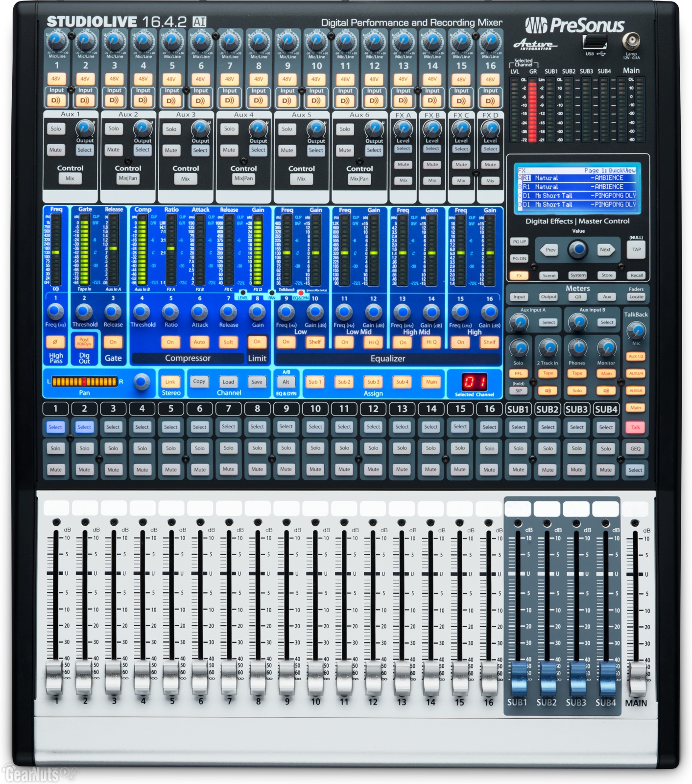The image size is (692, 784).
Task: Adjust the Compressor Ratio encoder
Action: pyautogui.click(x=171, y=311)
